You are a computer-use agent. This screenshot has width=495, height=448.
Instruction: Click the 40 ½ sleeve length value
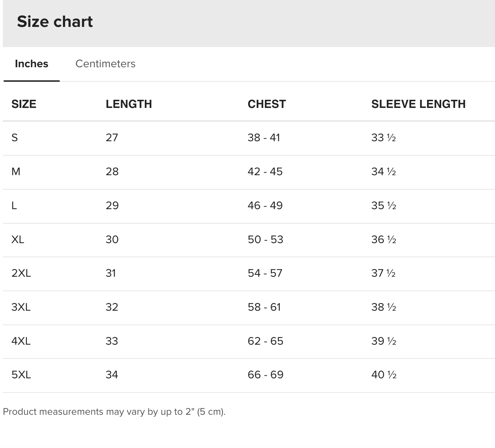(x=384, y=375)
